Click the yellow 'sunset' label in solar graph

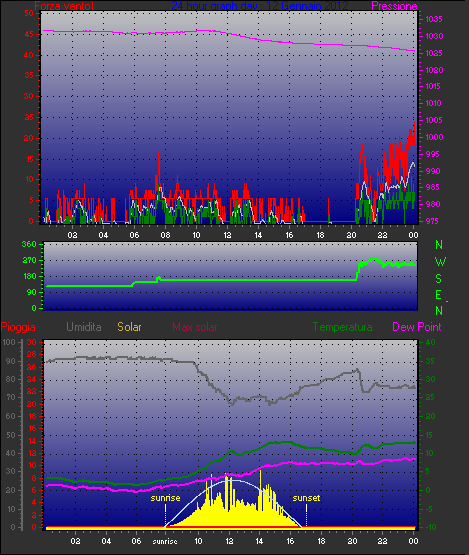coord(306,498)
